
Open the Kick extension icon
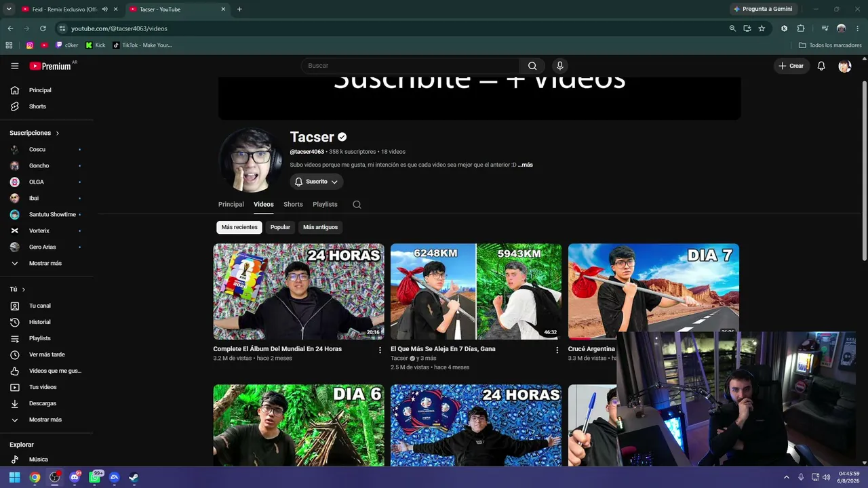click(x=785, y=28)
